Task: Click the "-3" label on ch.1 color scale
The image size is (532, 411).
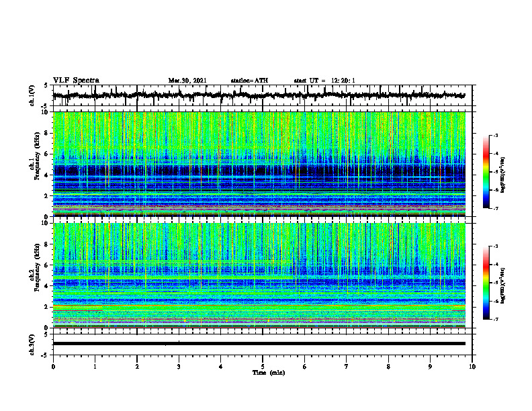Action: pyautogui.click(x=496, y=135)
